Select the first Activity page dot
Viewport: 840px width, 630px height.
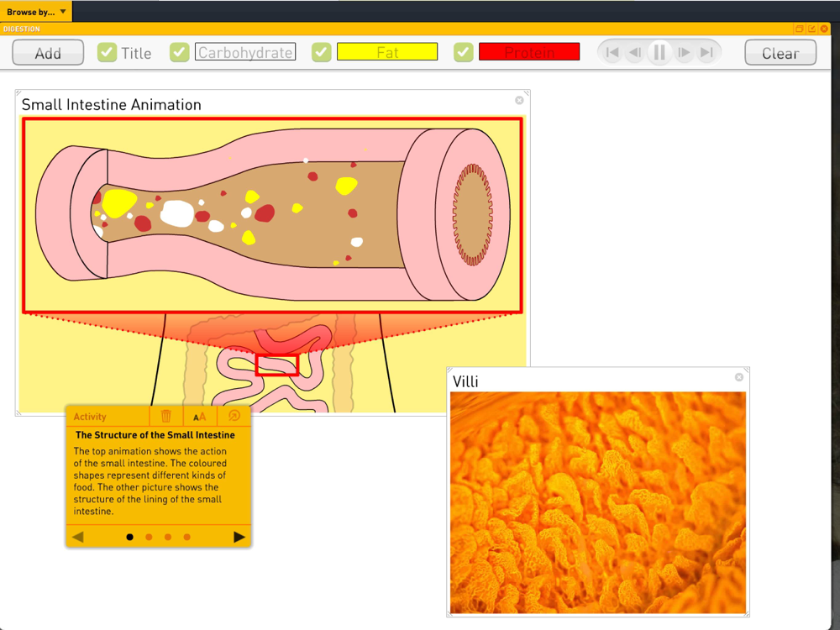[129, 537]
